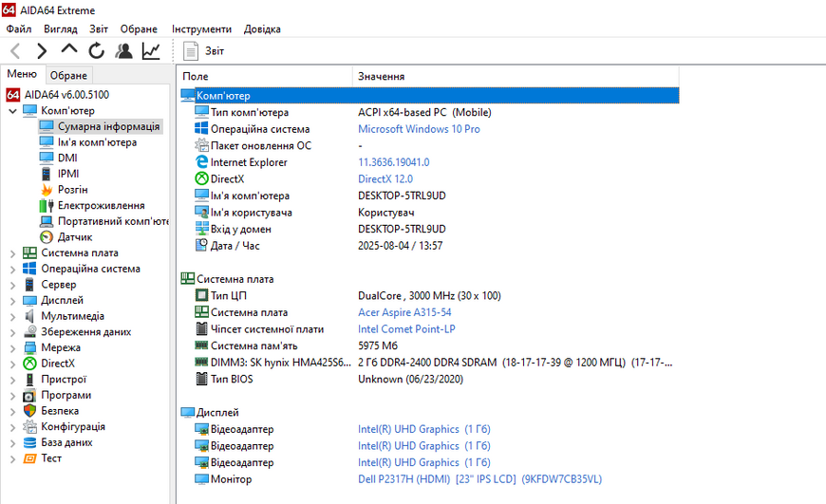Expand the Дисплей tree node

[x=13, y=301]
